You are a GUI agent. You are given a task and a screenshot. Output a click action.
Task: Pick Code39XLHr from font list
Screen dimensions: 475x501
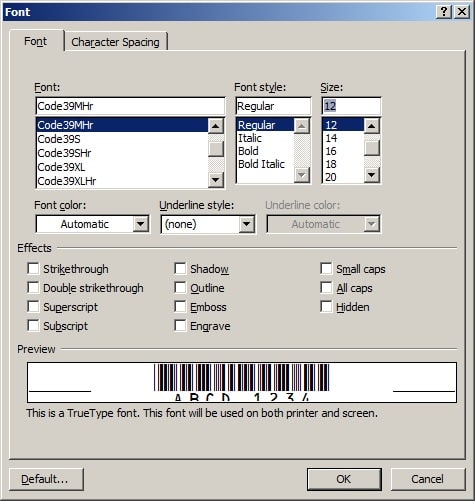(x=122, y=181)
